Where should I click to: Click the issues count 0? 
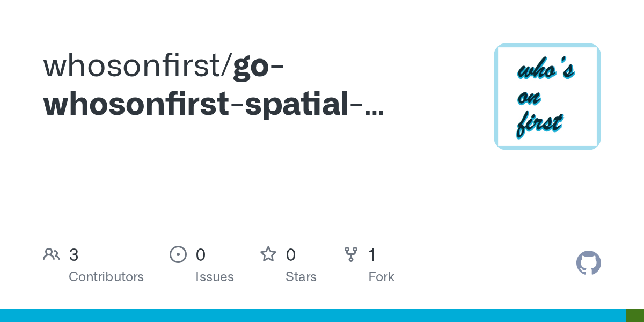(201, 255)
